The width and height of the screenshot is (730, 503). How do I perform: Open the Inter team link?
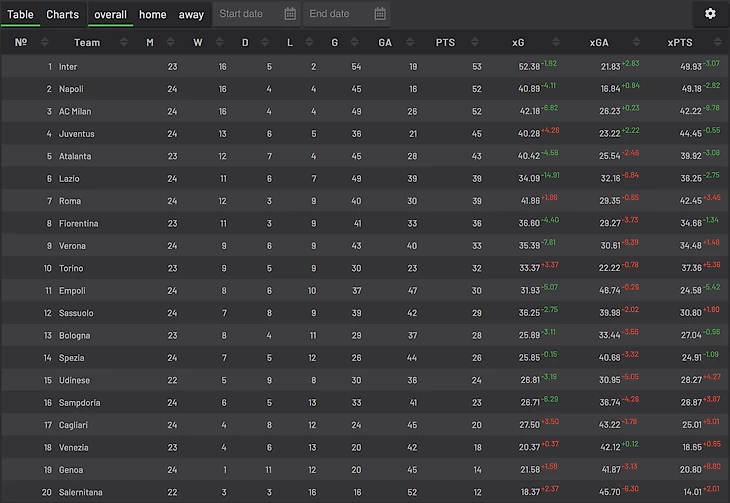pos(68,67)
